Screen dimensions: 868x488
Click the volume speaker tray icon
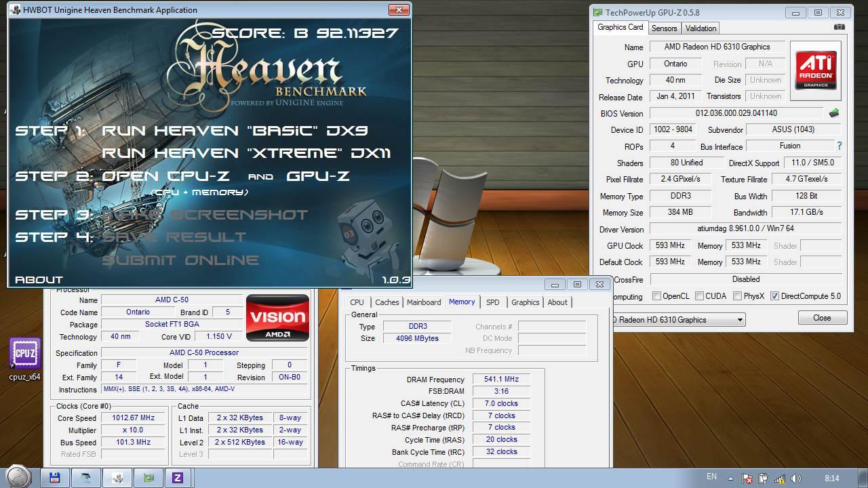pos(795,478)
